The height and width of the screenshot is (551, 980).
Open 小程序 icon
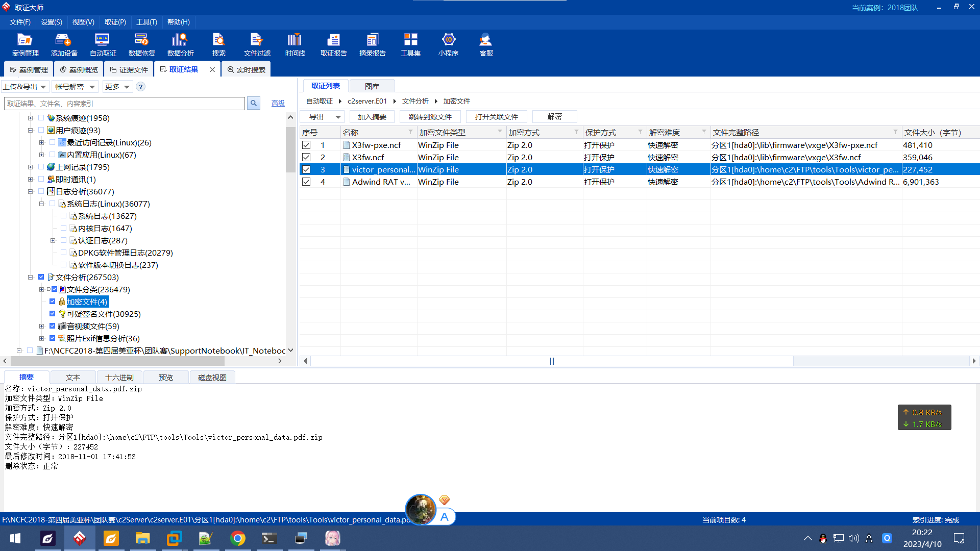pyautogui.click(x=448, y=44)
